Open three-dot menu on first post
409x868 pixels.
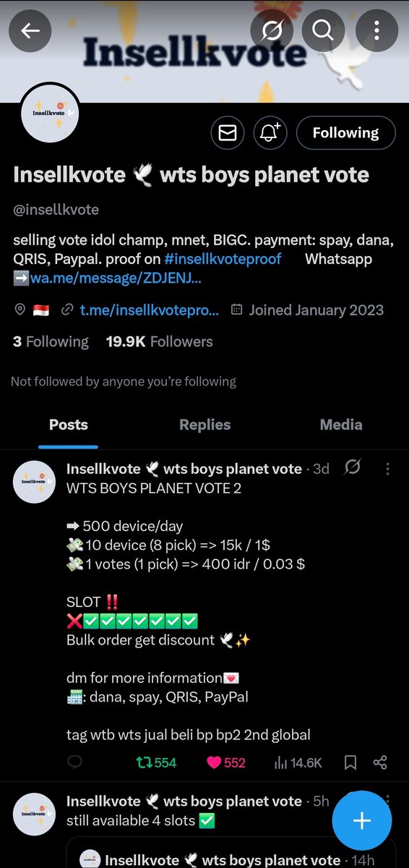(388, 469)
